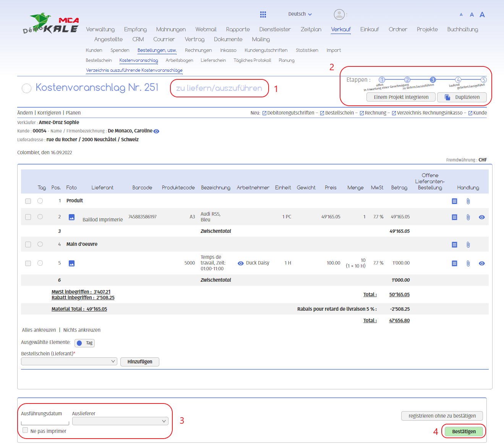The height and width of the screenshot is (447, 504).
Task: Open the notes icon for Main d'oeuvre row
Action: pyautogui.click(x=454, y=245)
